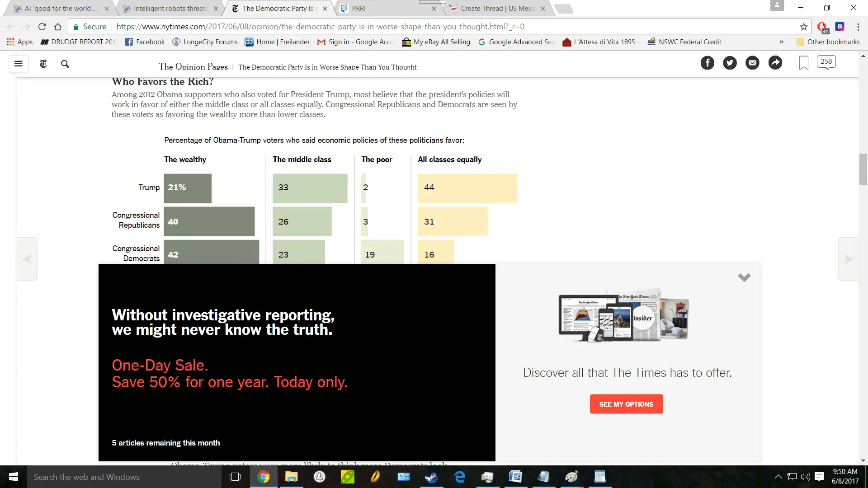Viewport: 868px width, 488px height.
Task: Open the 258 comments bubble
Action: [x=826, y=62]
